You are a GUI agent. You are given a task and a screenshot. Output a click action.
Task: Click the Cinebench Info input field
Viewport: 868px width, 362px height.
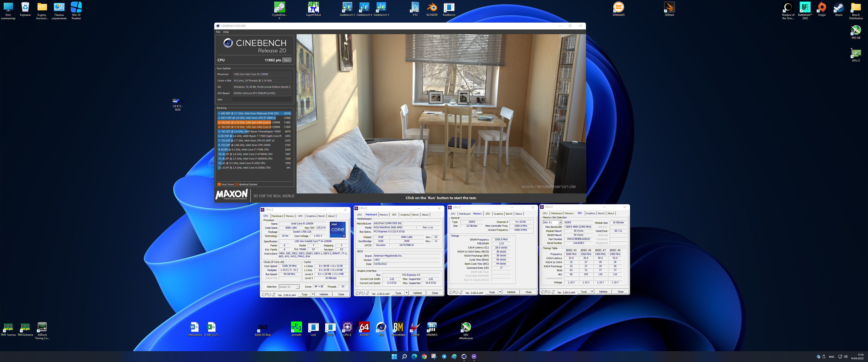pos(262,100)
